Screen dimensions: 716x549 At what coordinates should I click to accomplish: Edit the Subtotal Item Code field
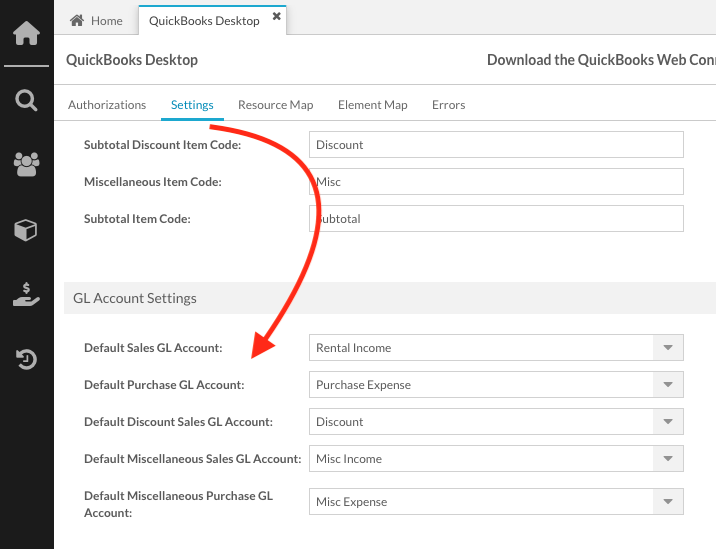(x=496, y=219)
